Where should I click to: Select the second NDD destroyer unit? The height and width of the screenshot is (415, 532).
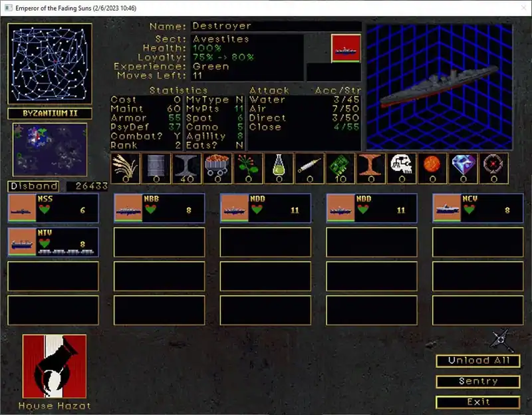pos(372,208)
